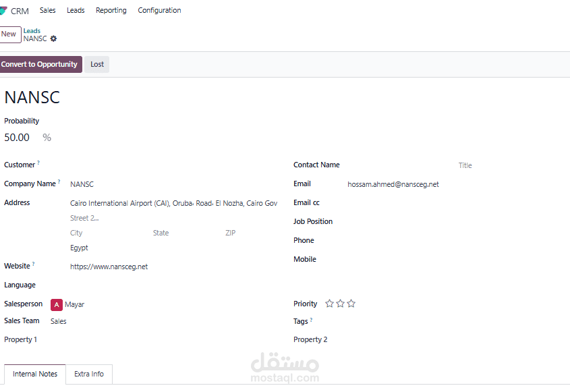
Task: Click the Address label
Action: (x=17, y=202)
